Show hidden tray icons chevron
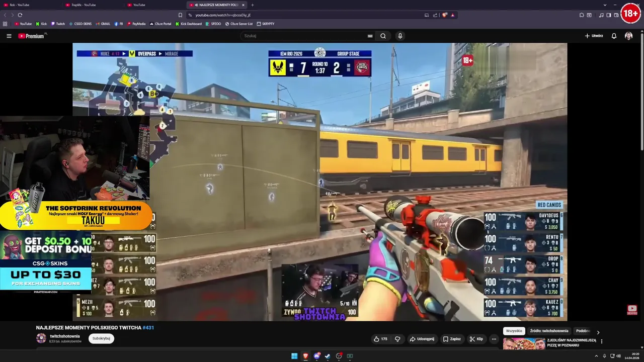Image resolution: width=644 pixels, height=362 pixels. (x=596, y=356)
